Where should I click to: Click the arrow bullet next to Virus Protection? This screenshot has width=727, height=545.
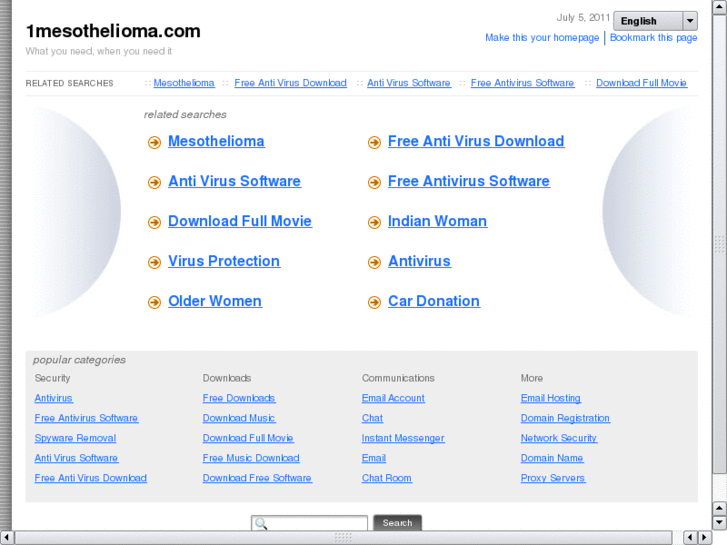tap(154, 262)
